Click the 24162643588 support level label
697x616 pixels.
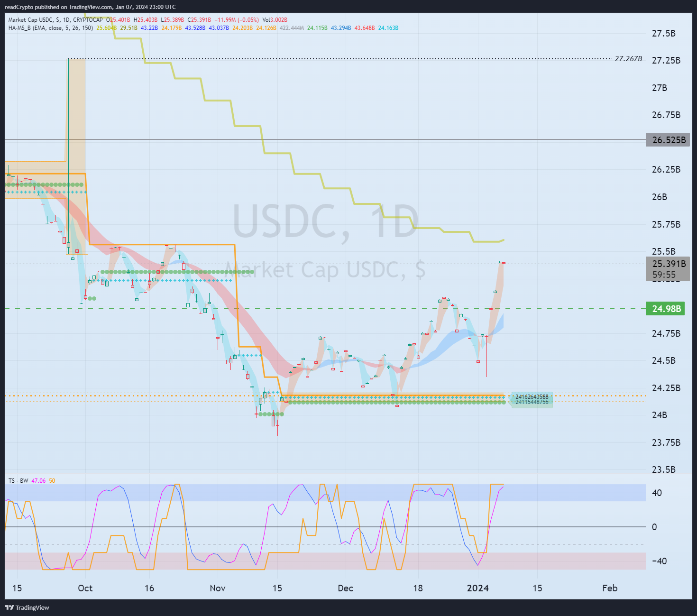tap(532, 397)
